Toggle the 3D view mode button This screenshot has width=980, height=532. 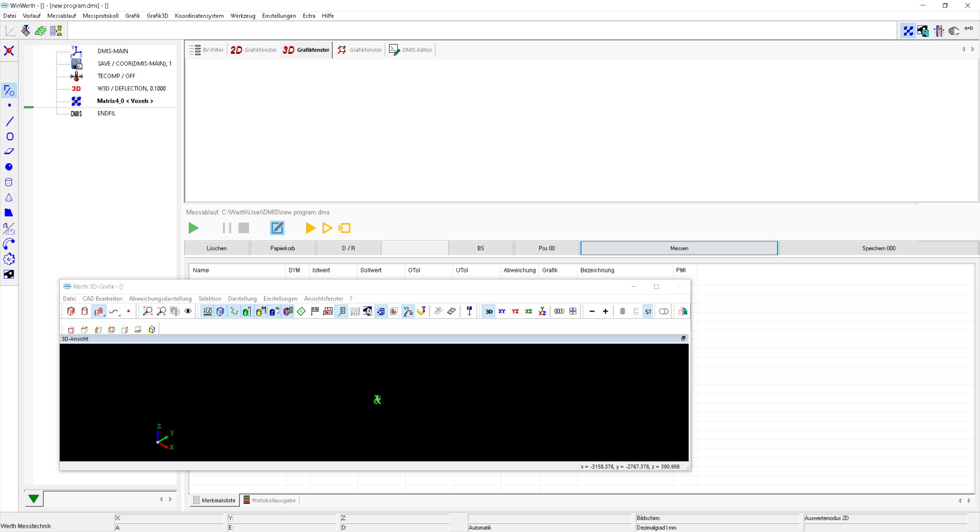point(489,312)
